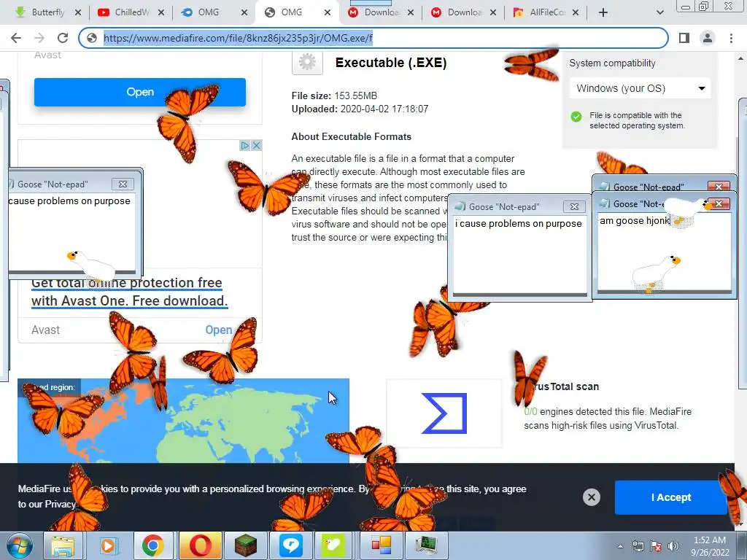Open Windows Media Player from the taskbar
This screenshot has height=560, width=747.
click(108, 545)
